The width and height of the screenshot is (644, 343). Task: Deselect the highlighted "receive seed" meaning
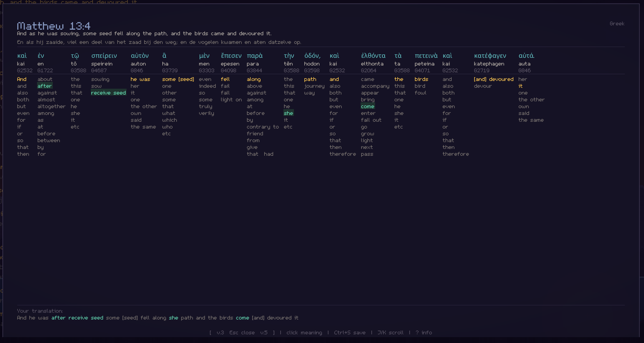click(x=108, y=93)
